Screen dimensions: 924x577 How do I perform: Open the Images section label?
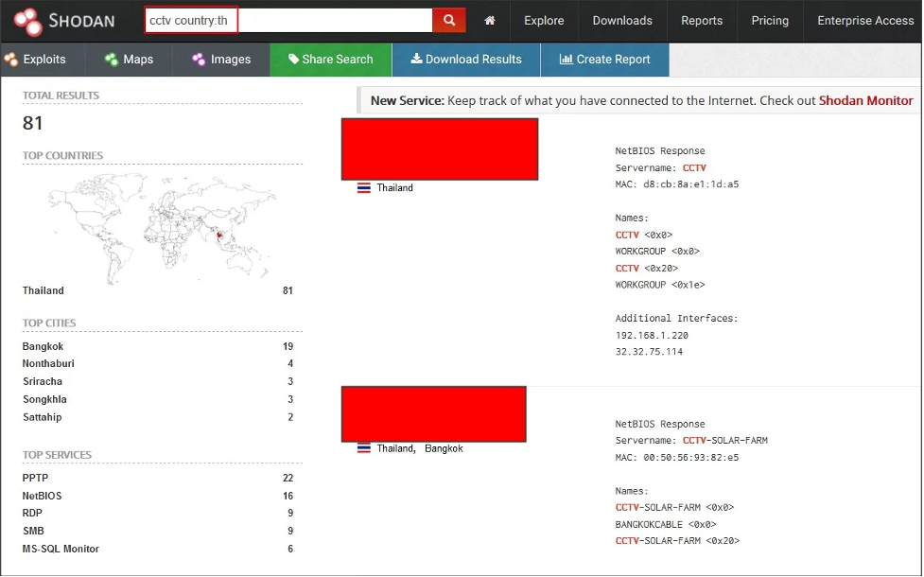(x=231, y=59)
